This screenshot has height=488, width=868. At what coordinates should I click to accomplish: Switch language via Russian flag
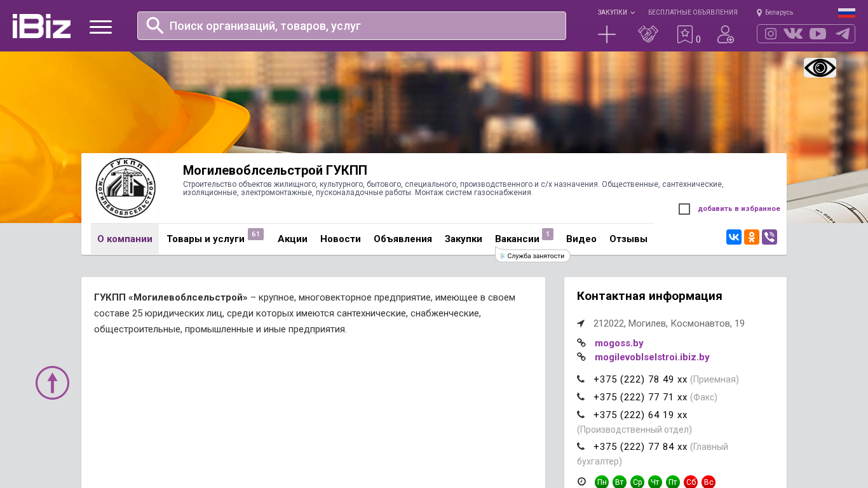[x=846, y=13]
